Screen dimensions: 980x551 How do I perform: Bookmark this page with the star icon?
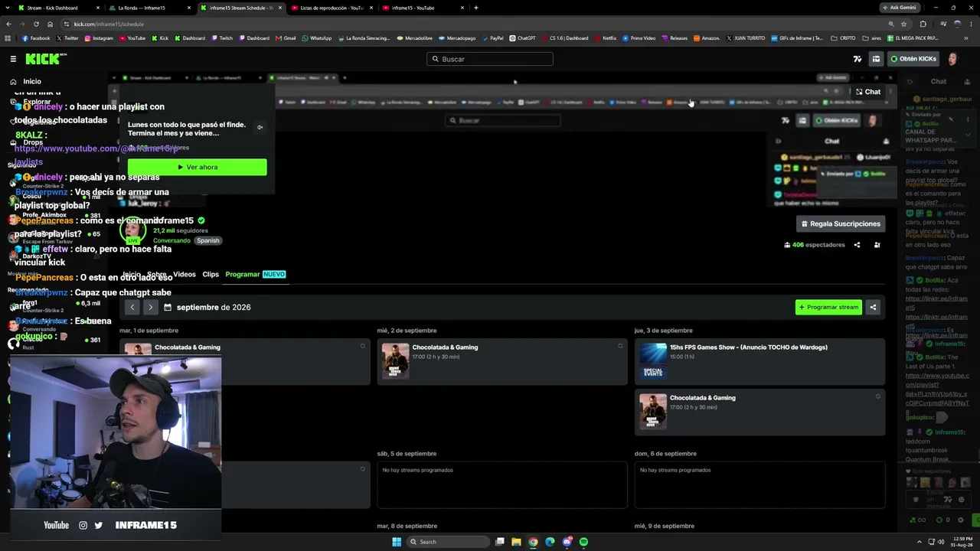click(905, 24)
